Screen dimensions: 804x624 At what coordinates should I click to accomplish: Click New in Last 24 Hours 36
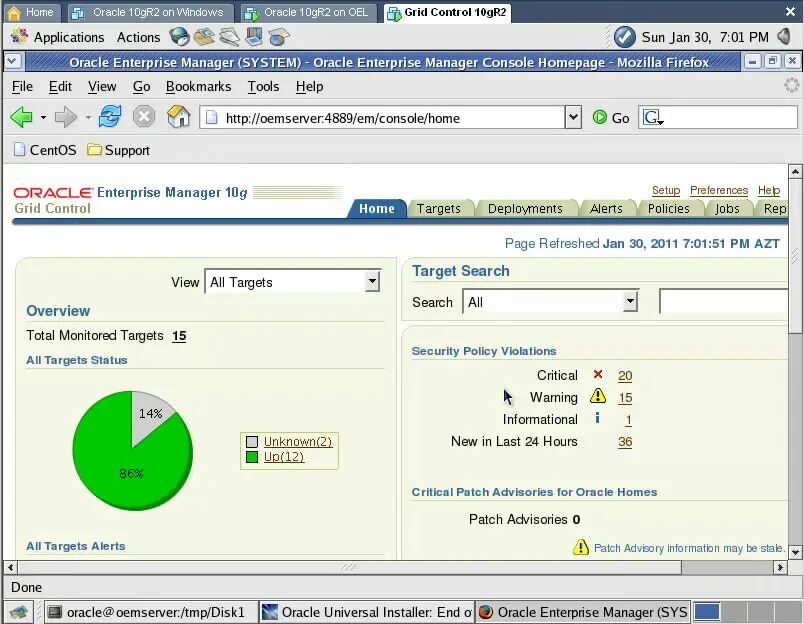pos(625,442)
